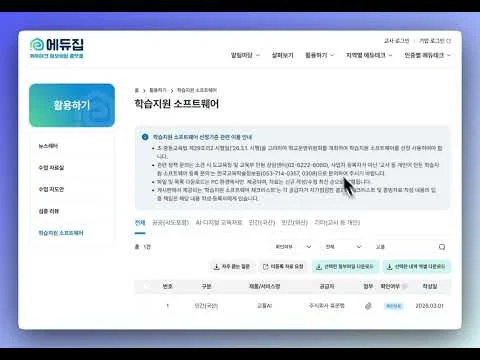Open the 교사 로그인 link
Image resolution: width=480 pixels, height=360 pixels.
pyautogui.click(x=396, y=41)
